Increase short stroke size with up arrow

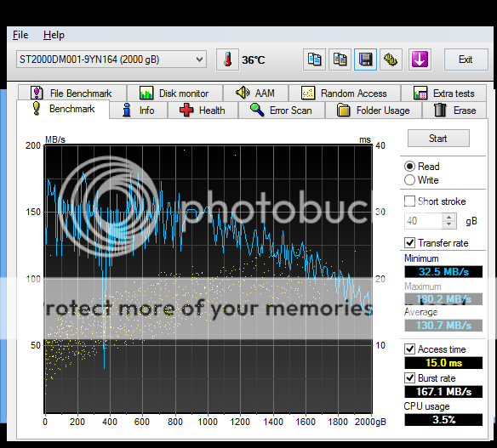click(x=448, y=217)
